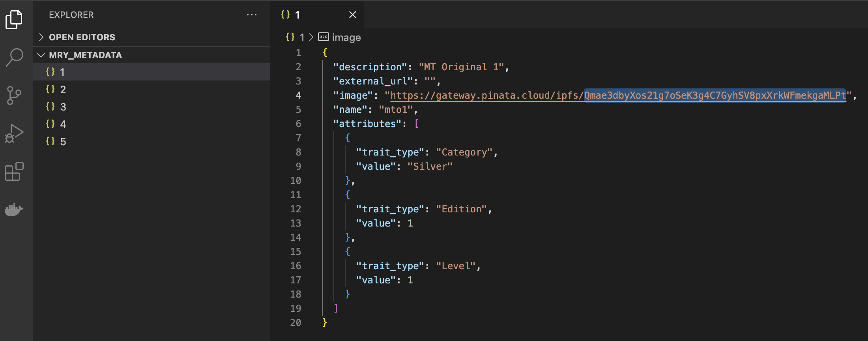Viewport: 868px width, 341px height.
Task: Click the JSON icon of file 5
Action: point(50,141)
